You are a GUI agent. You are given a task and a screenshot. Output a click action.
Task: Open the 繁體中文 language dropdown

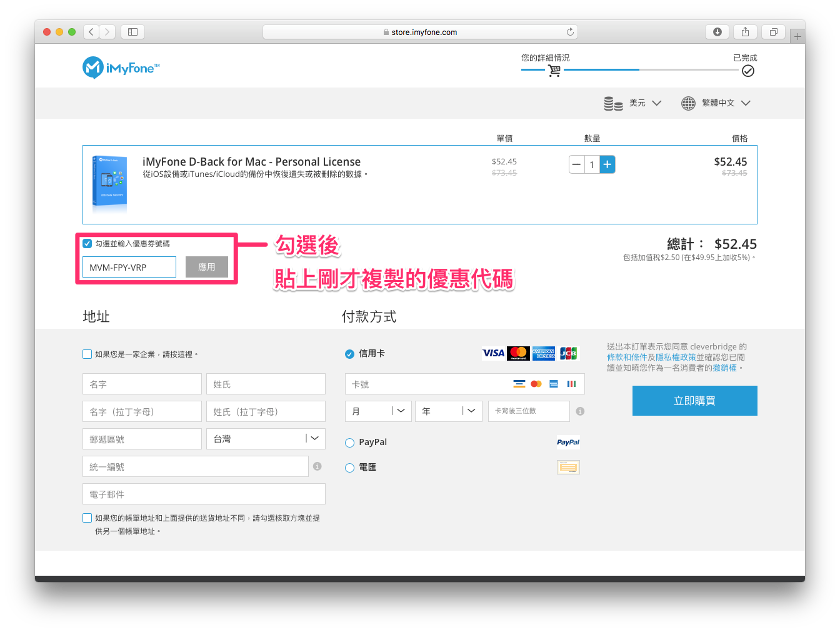tap(726, 103)
